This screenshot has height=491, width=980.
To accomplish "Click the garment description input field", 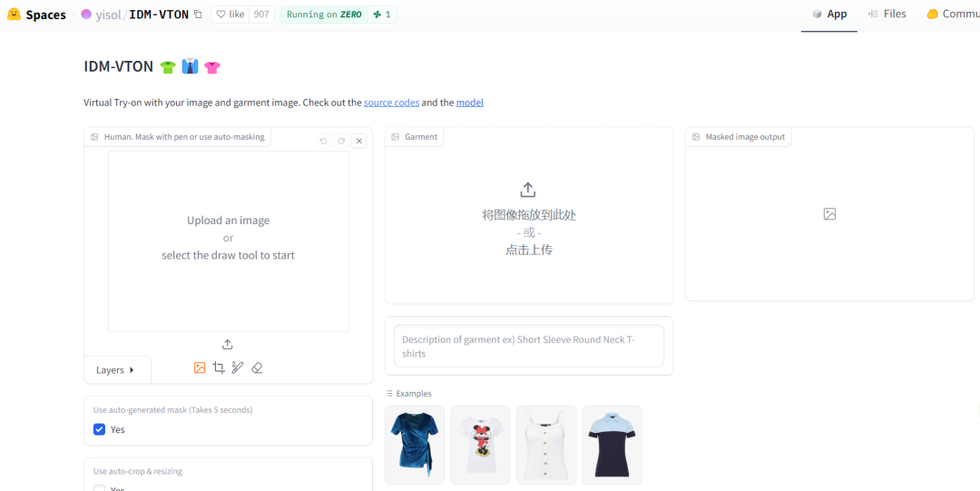I will [529, 346].
